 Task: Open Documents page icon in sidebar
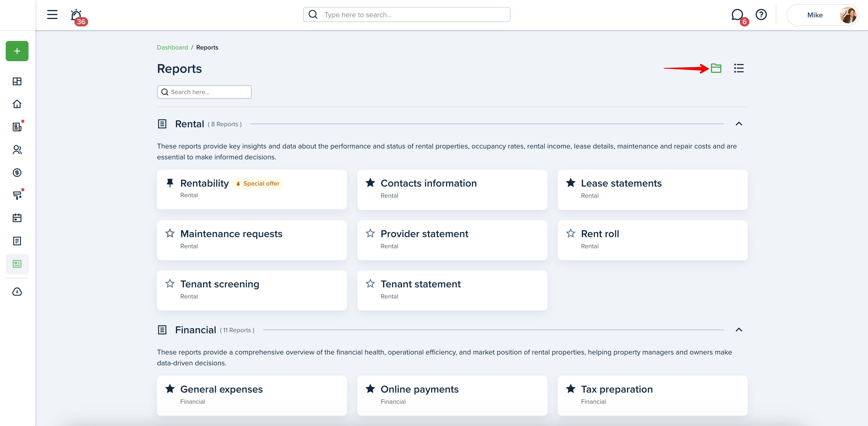[17, 241]
